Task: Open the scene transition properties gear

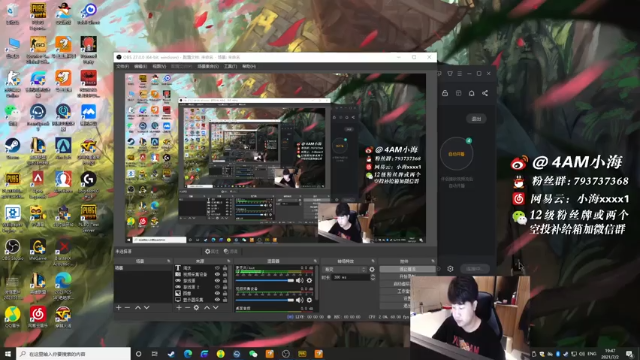Action: coord(372,269)
